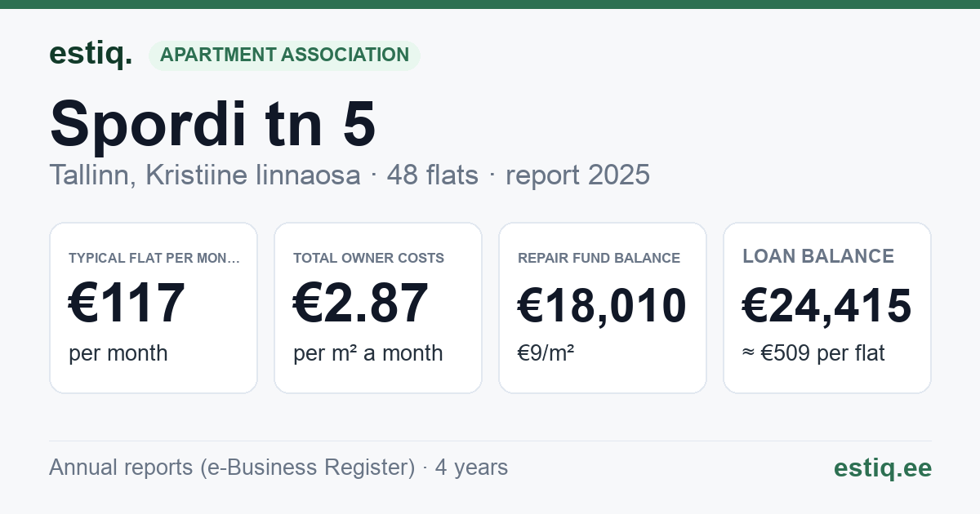Click the Annual reports source footer text
Image resolution: width=980 pixels, height=514 pixels.
278,467
